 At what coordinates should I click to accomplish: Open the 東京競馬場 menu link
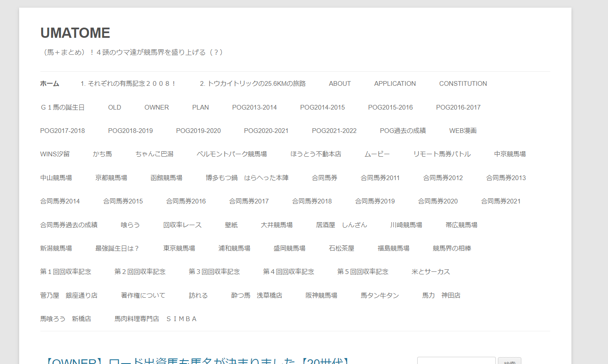pyautogui.click(x=179, y=248)
